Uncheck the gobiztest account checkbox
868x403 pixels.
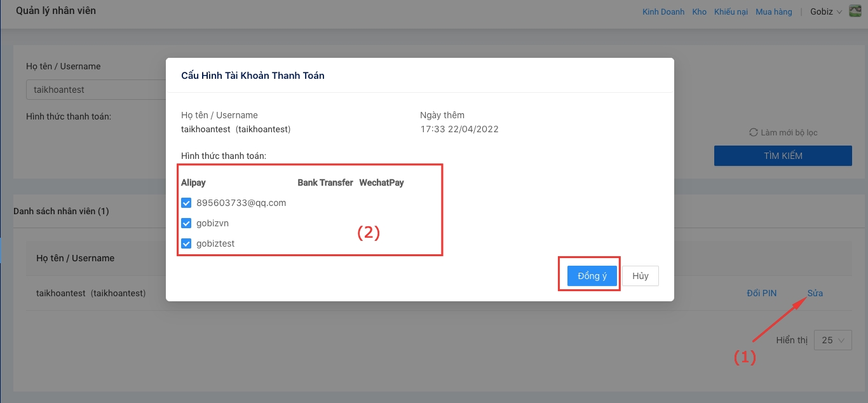186,243
